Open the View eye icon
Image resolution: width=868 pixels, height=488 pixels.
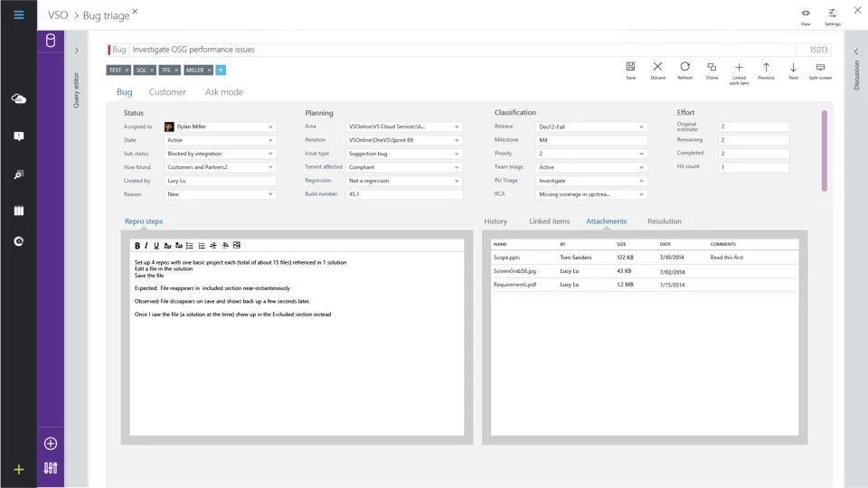(806, 16)
